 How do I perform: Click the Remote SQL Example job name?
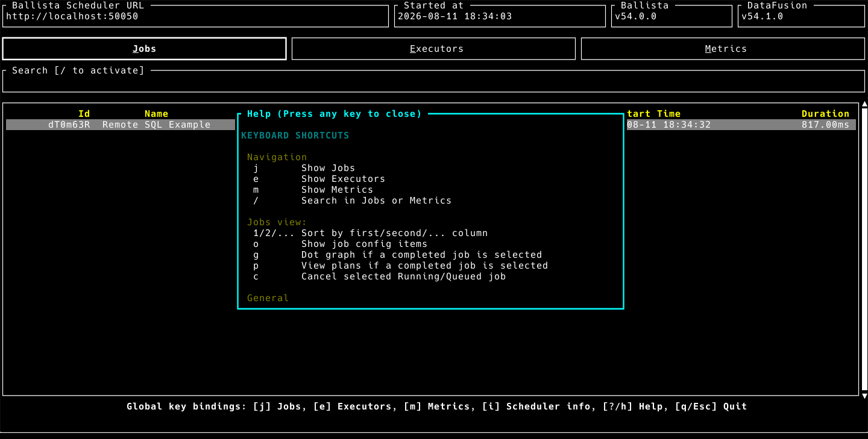[157, 125]
